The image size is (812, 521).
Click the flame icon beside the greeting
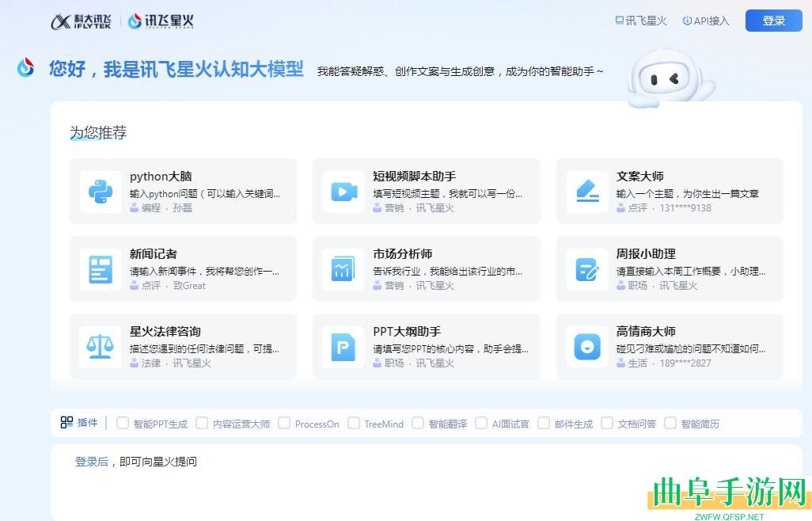[25, 68]
